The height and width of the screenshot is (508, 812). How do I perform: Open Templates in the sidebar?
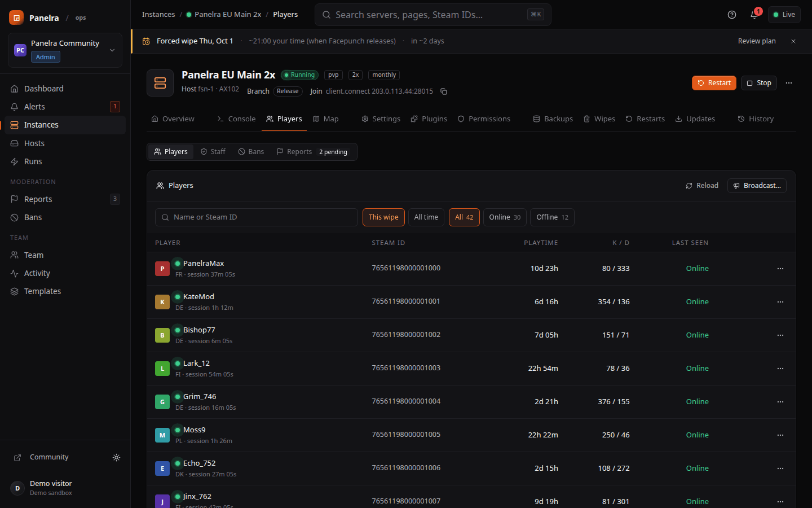point(65,291)
